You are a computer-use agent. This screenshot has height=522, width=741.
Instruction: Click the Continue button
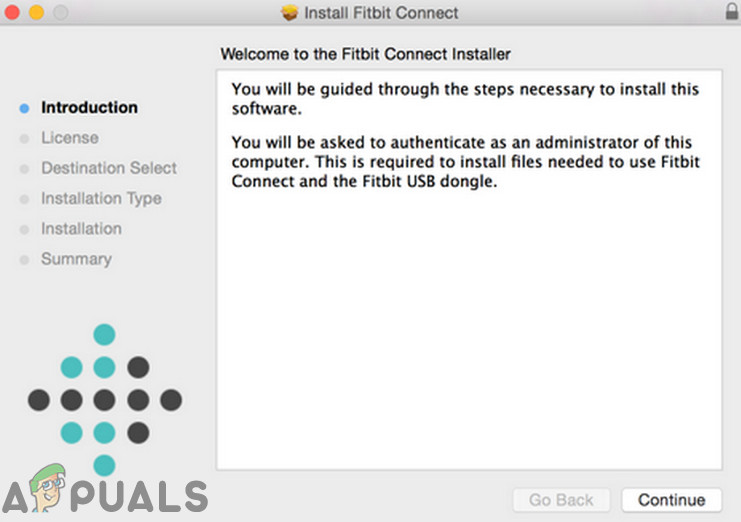[671, 500]
